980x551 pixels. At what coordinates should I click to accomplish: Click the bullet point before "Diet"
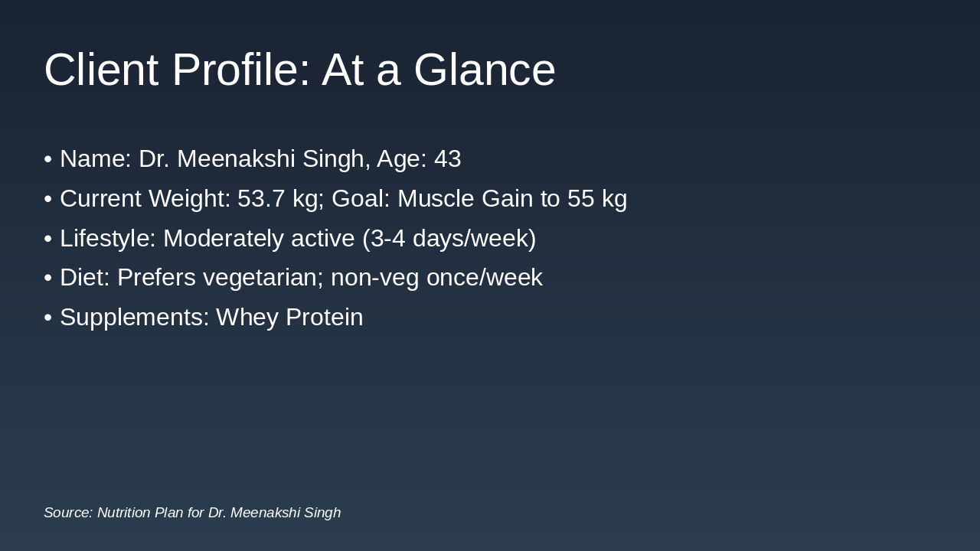click(48, 278)
